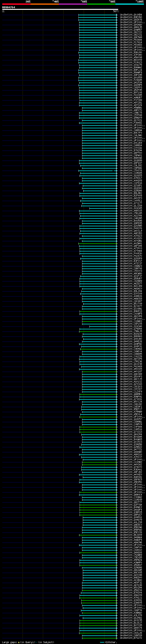
Task: Select the UniRef100_Q5NQY9 label
Action: [x=131, y=118]
